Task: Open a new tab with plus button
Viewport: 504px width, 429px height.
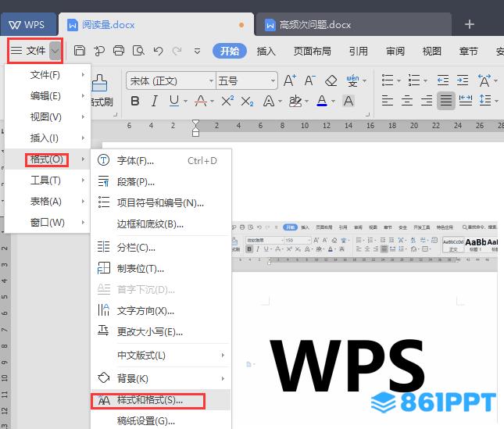Action: coord(470,24)
